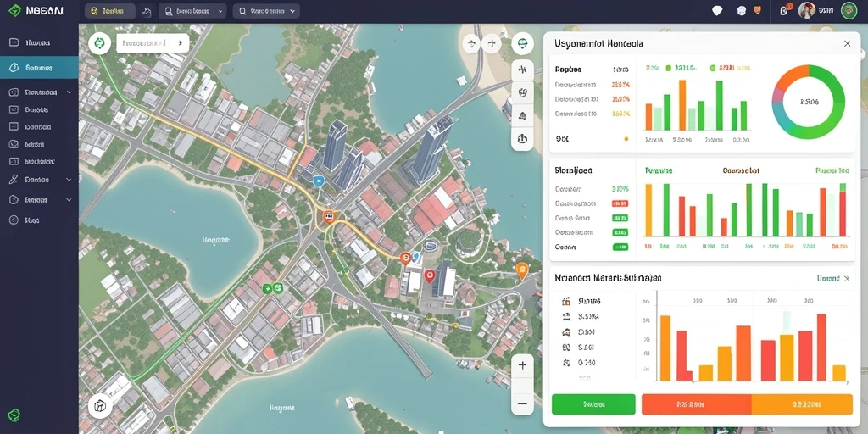Click the green button at the panel bottom

(x=593, y=404)
